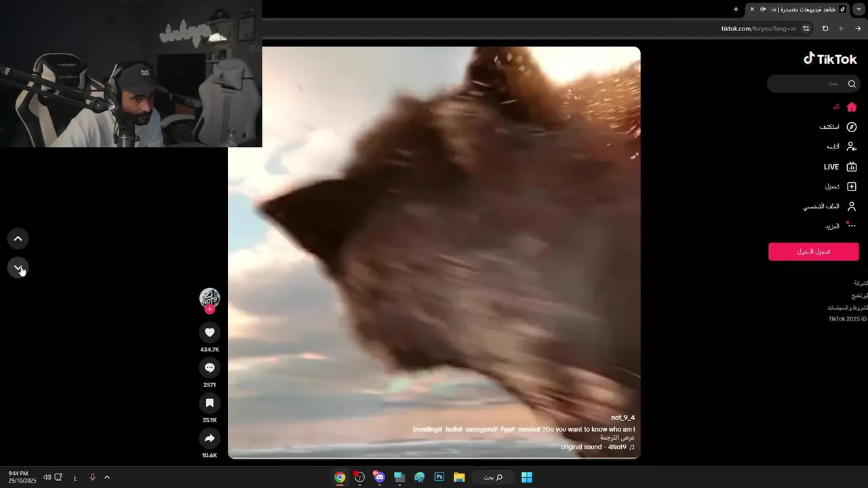
Task: Open the الشروط والسياسات footer link
Action: [x=848, y=307]
